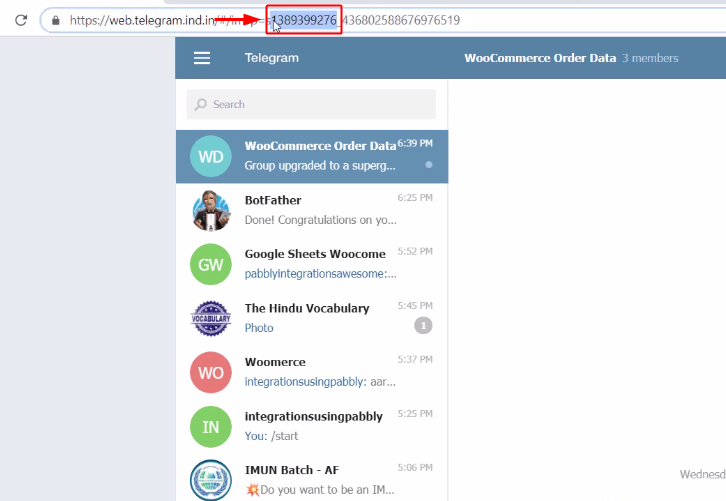Click the WooCommerce Order Data header title
Image resolution: width=726 pixels, height=501 pixels.
pyautogui.click(x=540, y=58)
